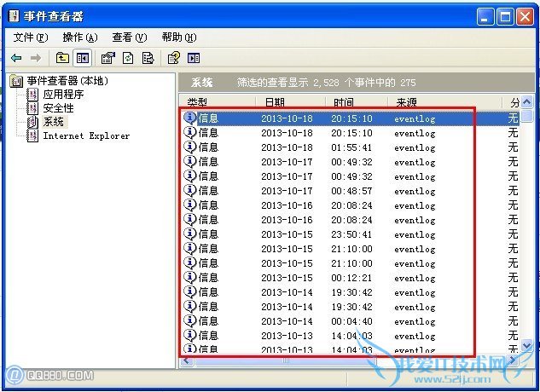Click the vertical scrollbar thumb
This screenshot has height=392, width=540.
[527, 116]
